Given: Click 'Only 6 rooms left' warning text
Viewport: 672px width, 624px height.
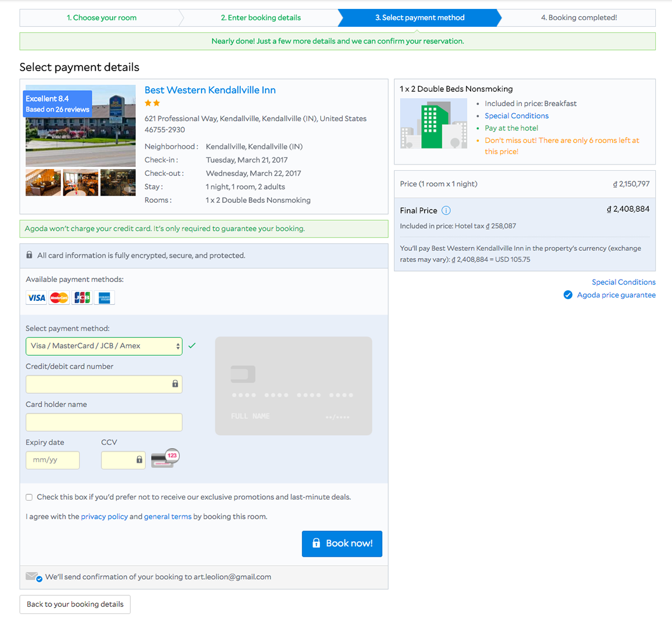Looking at the screenshot, I should point(562,146).
